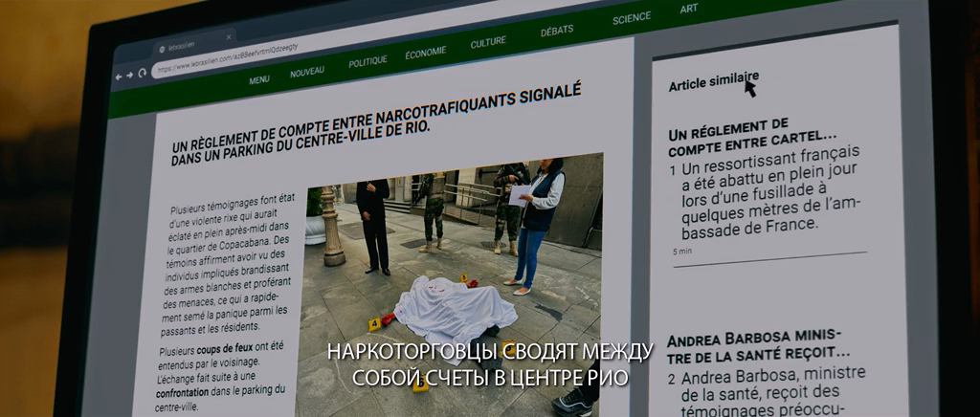
Task: Go to the NOUVEAU section
Action: [x=307, y=72]
